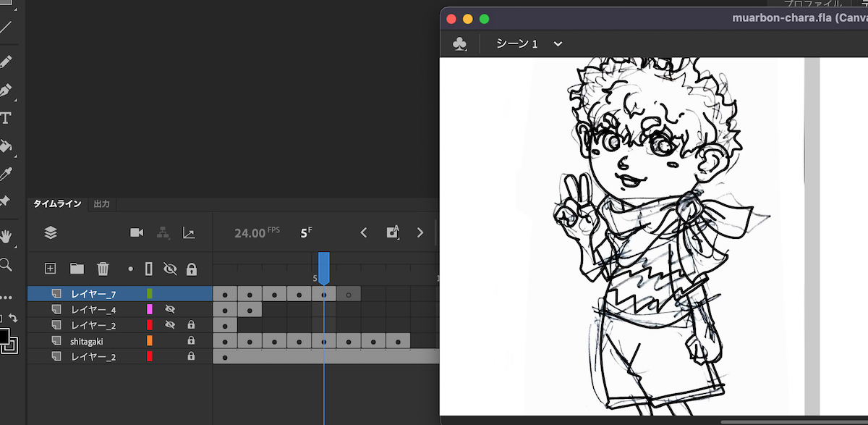
Task: Click the delete layer trash icon
Action: pyautogui.click(x=103, y=269)
